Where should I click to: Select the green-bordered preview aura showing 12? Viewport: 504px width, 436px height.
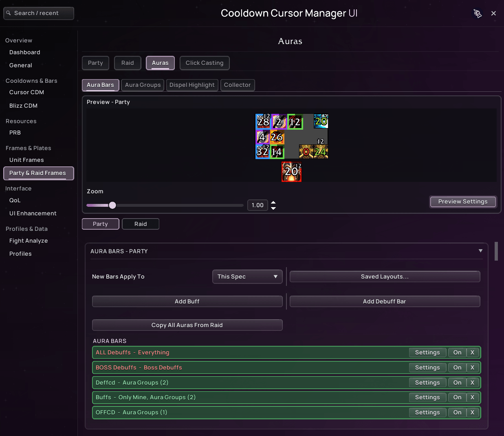(x=295, y=122)
